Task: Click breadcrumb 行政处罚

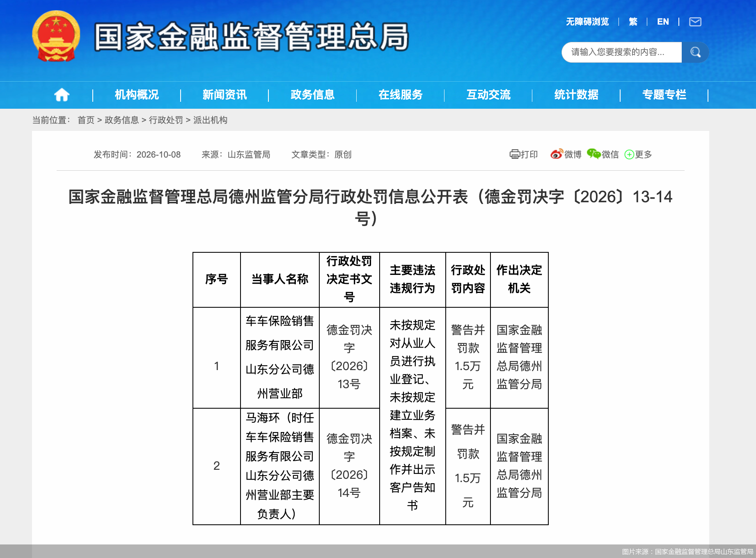Action: (x=166, y=120)
